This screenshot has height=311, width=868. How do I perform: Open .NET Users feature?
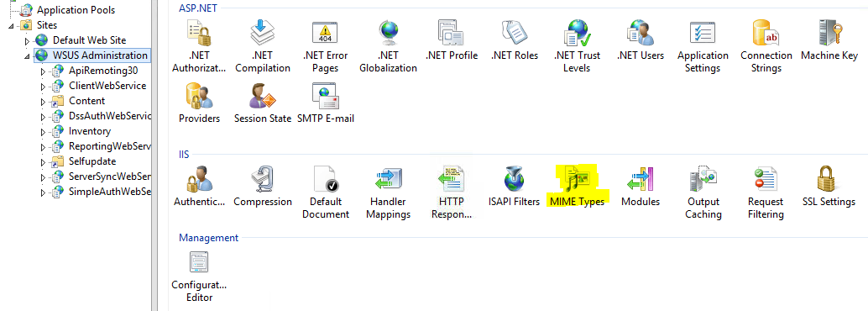640,40
